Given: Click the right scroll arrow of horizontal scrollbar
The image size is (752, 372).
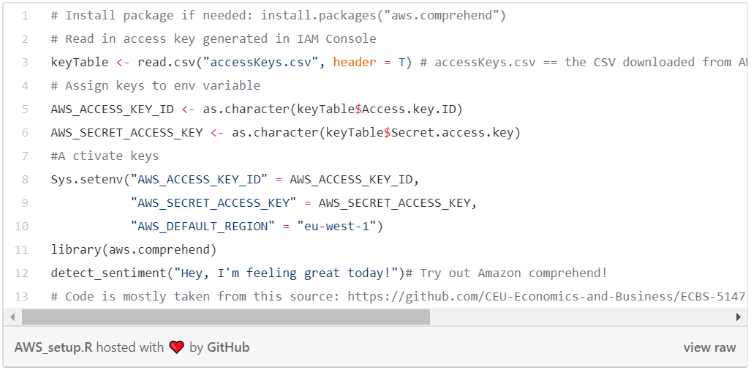Looking at the screenshot, I should pyautogui.click(x=738, y=317).
